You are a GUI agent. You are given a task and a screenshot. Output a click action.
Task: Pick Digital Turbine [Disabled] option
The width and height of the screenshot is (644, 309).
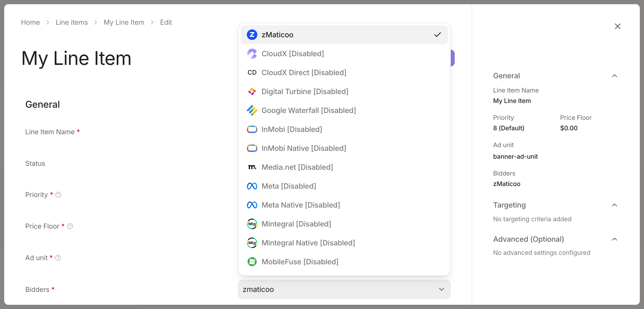344,91
